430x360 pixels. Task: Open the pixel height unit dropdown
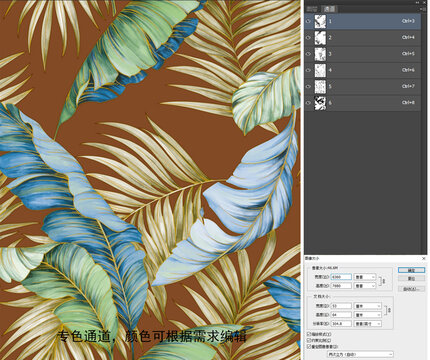pyautogui.click(x=365, y=286)
